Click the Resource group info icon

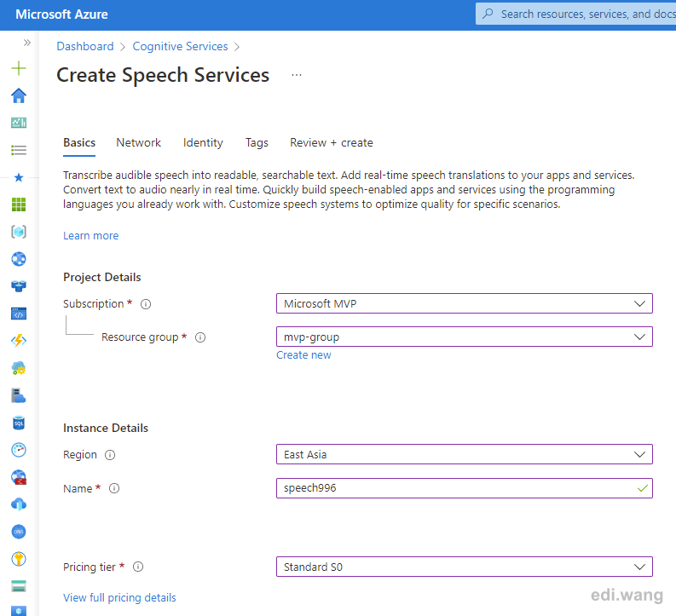click(x=200, y=337)
